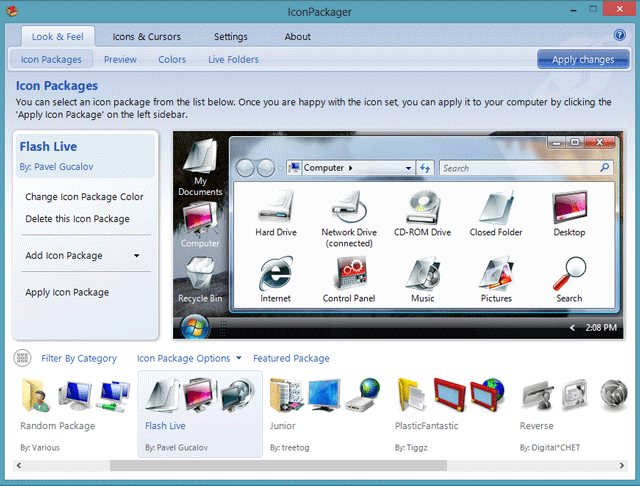The image size is (640, 486).
Task: Click the Closed Folder preview icon
Action: coord(496,206)
